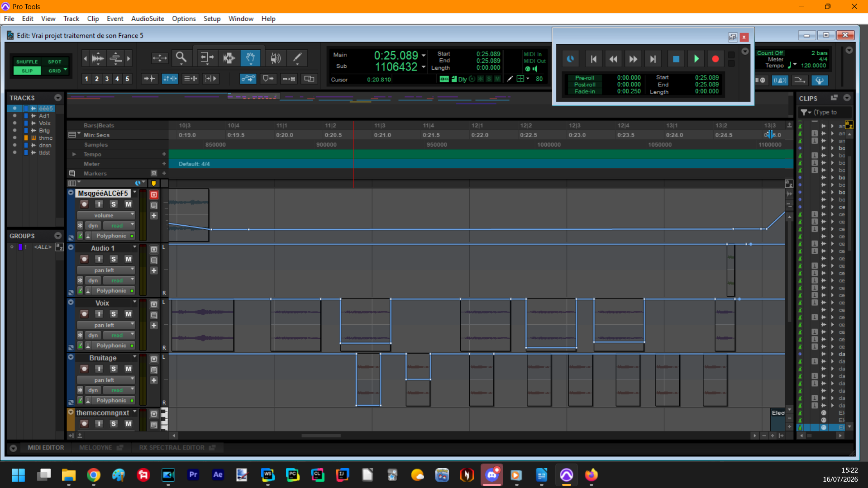Image resolution: width=868 pixels, height=488 pixels.
Task: Click the Tempo value field 120.0000
Action: 813,66
